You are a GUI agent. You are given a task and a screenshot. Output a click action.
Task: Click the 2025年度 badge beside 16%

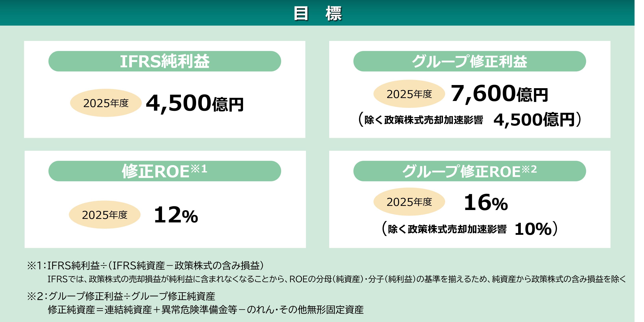click(409, 202)
